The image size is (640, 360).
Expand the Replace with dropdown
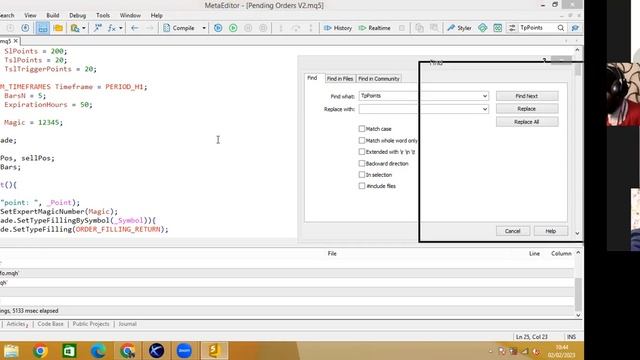pyautogui.click(x=484, y=109)
